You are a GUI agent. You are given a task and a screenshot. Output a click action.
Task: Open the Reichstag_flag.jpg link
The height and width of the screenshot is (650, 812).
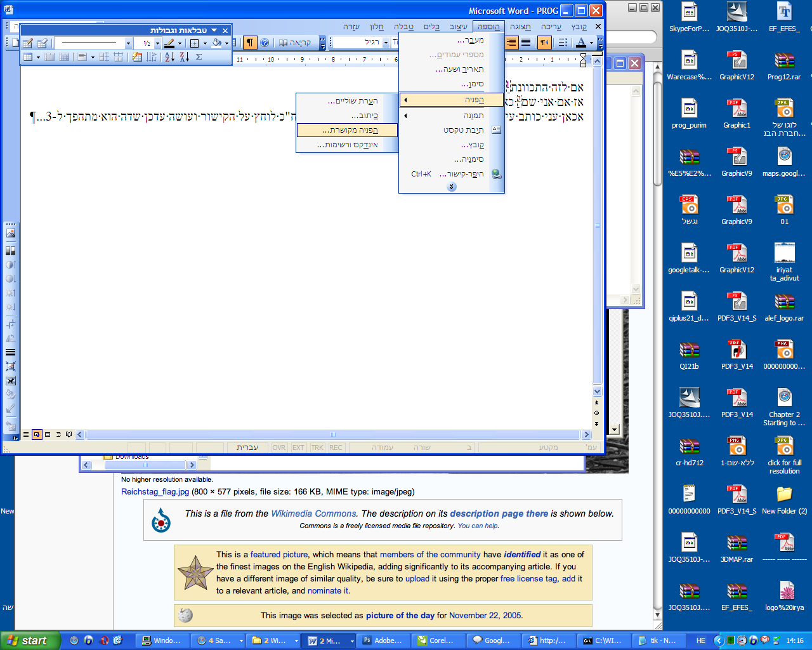click(155, 492)
